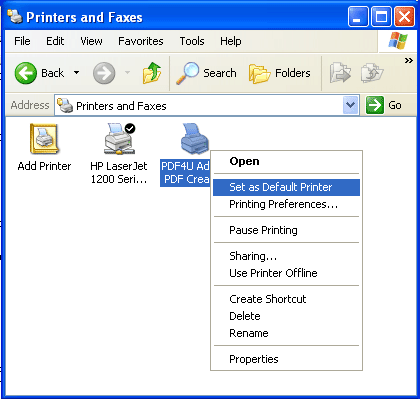Select the HP LaserJet 1200 printer icon
Viewport: 420px width, 399px height.
coord(120,139)
